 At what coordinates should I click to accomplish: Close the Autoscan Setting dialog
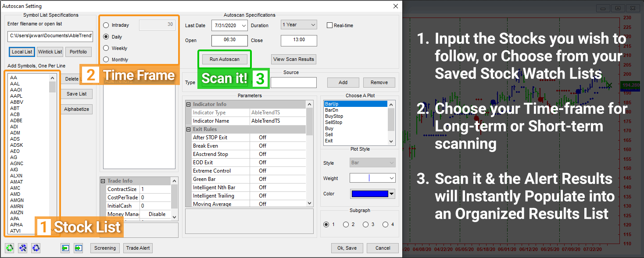point(395,6)
